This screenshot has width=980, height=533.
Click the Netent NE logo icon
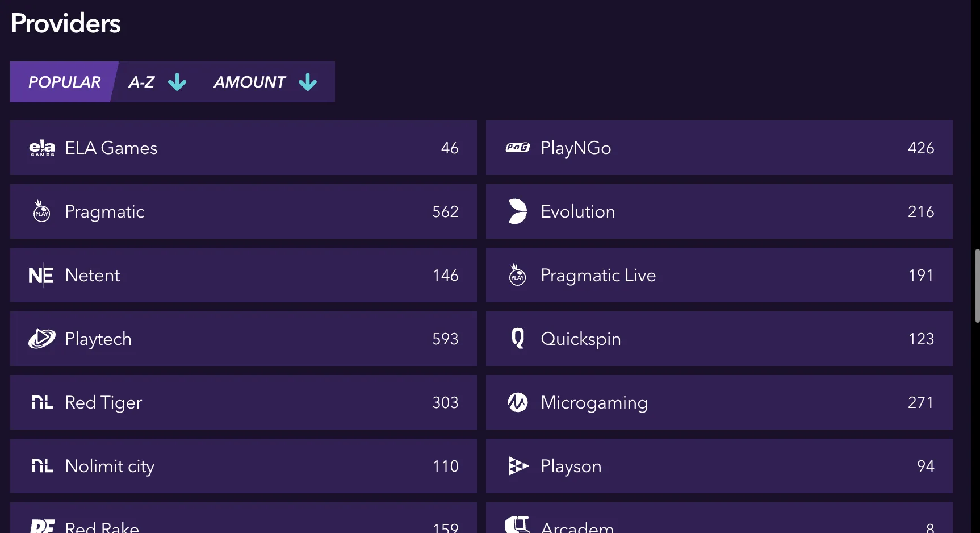pyautogui.click(x=41, y=275)
